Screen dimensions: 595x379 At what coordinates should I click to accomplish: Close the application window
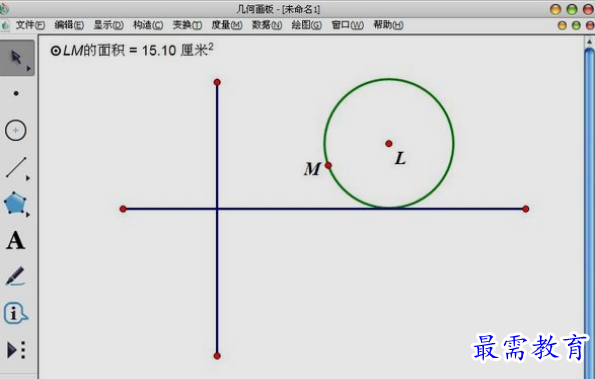click(x=589, y=9)
